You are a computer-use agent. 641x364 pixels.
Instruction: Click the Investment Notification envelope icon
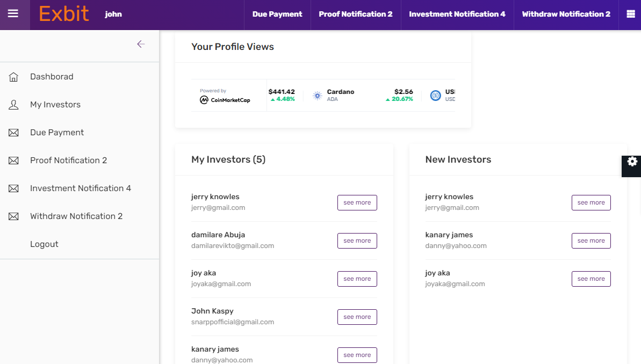point(13,188)
